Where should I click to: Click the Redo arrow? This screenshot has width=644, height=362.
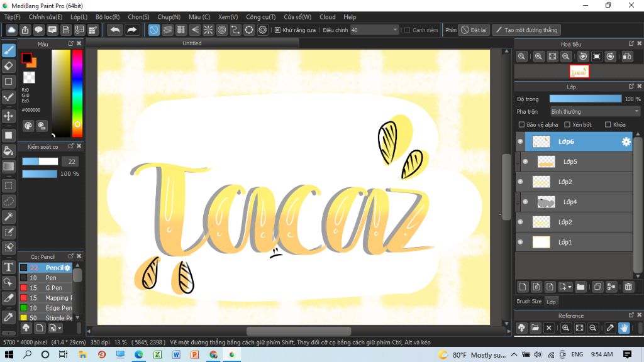[132, 30]
